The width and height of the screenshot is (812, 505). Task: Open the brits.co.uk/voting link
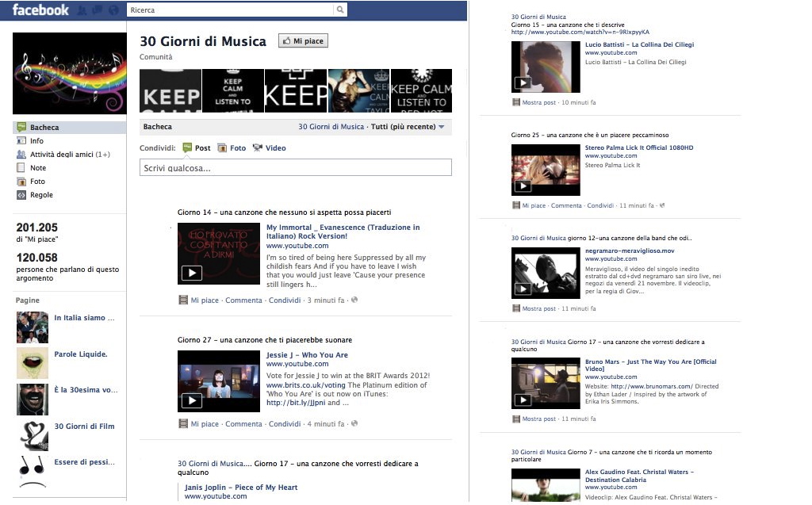305,385
